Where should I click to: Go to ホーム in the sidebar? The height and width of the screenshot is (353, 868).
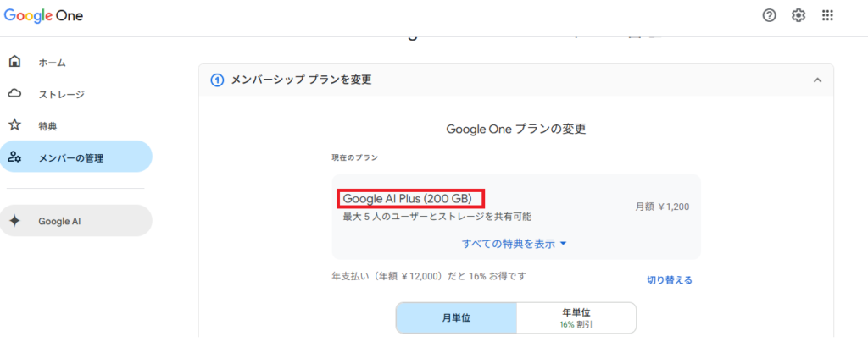[52, 63]
